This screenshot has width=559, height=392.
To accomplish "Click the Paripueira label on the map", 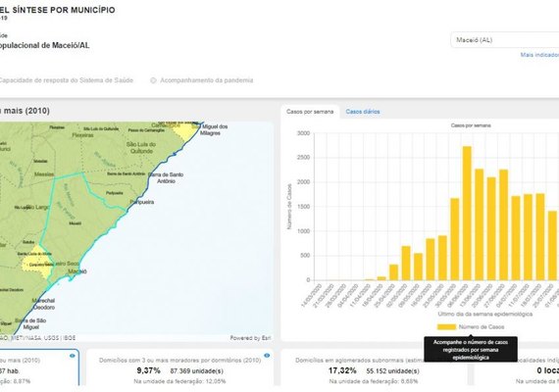I will pos(142,202).
